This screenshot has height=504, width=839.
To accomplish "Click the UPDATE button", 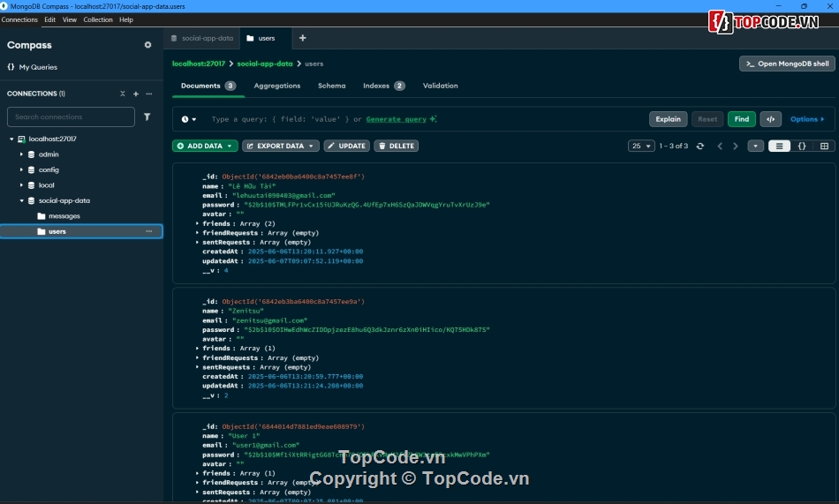I will (347, 146).
